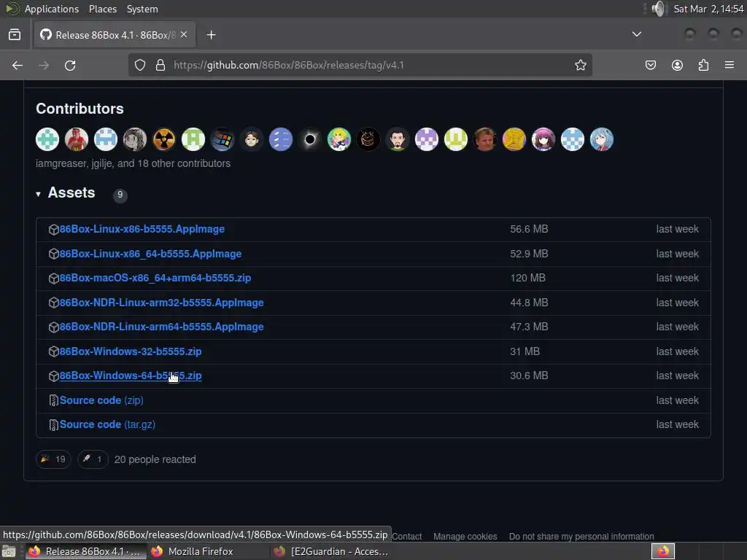Download 86Box-Linux-x86_64-b5555.AppImage
Screen dimensions: 747x560
pyautogui.click(x=150, y=254)
